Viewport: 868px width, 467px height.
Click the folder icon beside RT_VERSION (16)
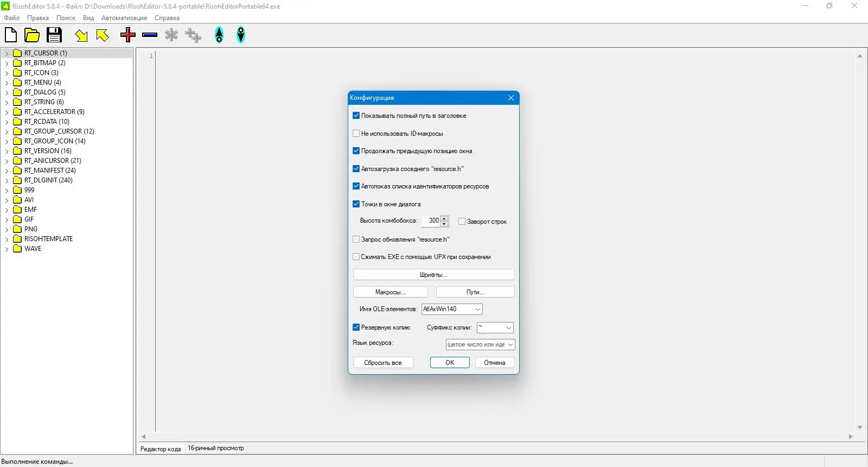point(17,151)
